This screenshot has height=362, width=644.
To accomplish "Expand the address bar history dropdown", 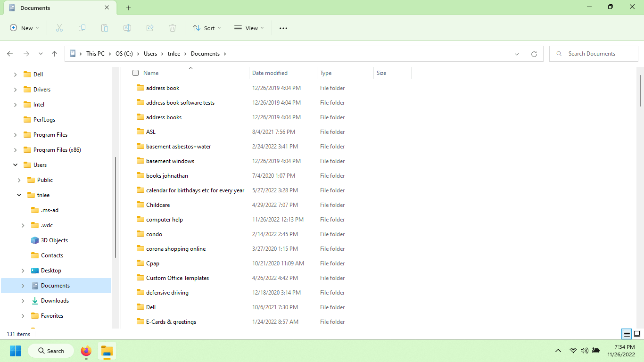I will point(517,54).
